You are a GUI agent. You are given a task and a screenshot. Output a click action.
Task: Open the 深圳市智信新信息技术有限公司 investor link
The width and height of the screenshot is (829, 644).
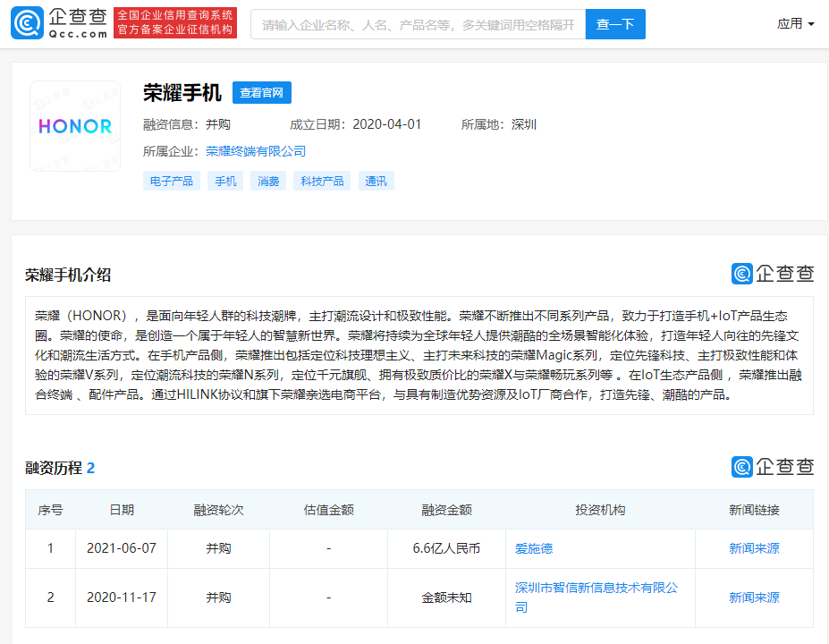[596, 597]
